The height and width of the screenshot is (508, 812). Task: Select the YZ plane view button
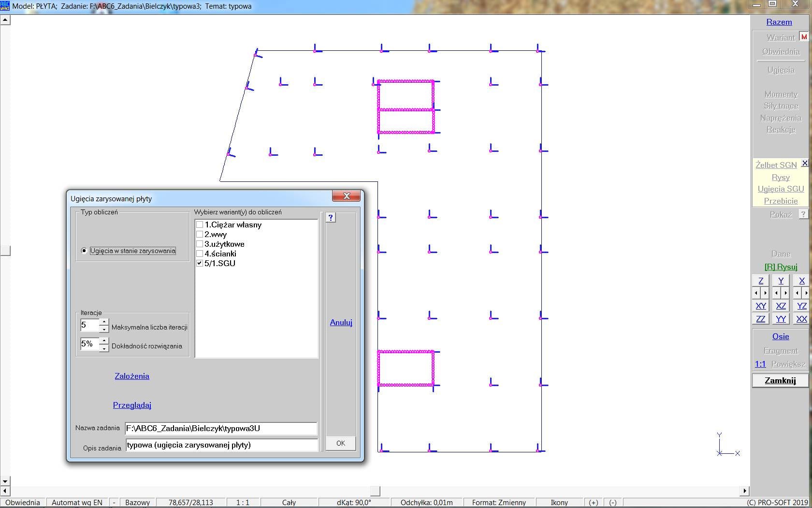801,306
